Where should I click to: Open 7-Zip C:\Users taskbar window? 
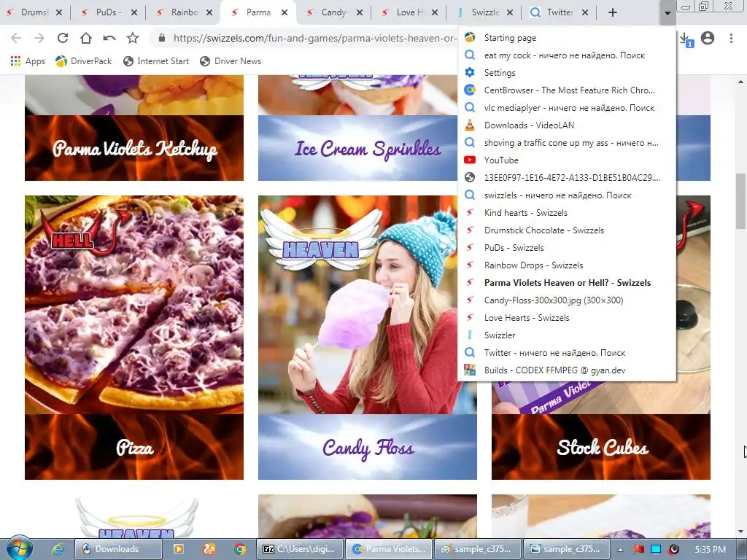[x=299, y=549]
